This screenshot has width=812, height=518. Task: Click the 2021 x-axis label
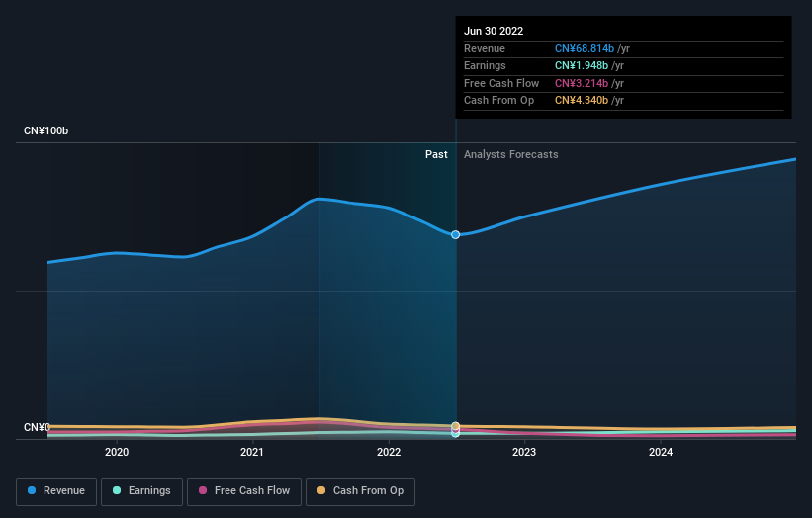pyautogui.click(x=252, y=452)
